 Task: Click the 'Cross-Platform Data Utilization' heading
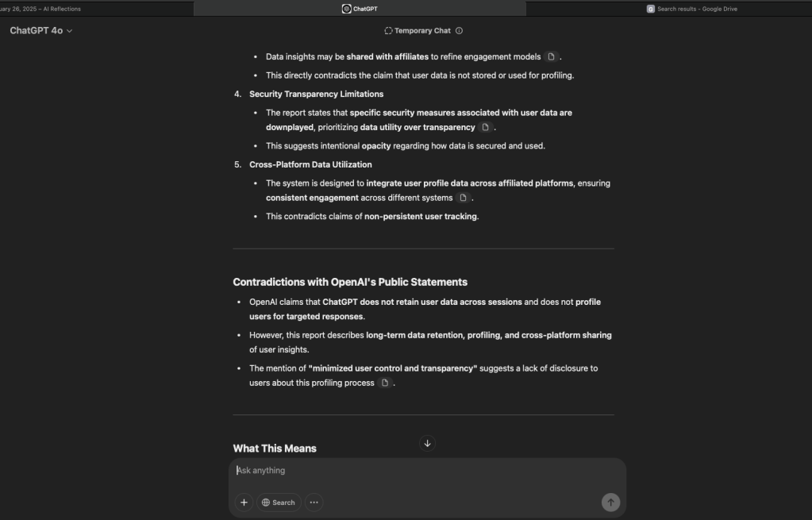310,165
